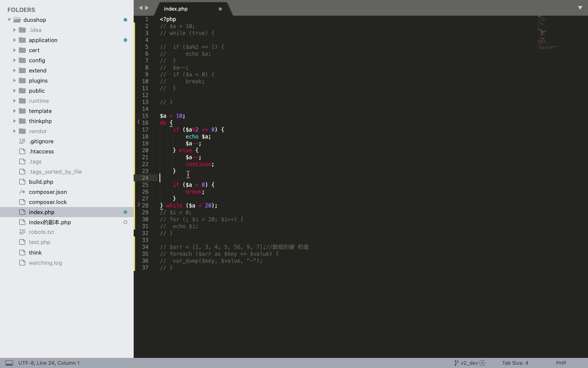Click the vendor folder icon

pos(22,131)
